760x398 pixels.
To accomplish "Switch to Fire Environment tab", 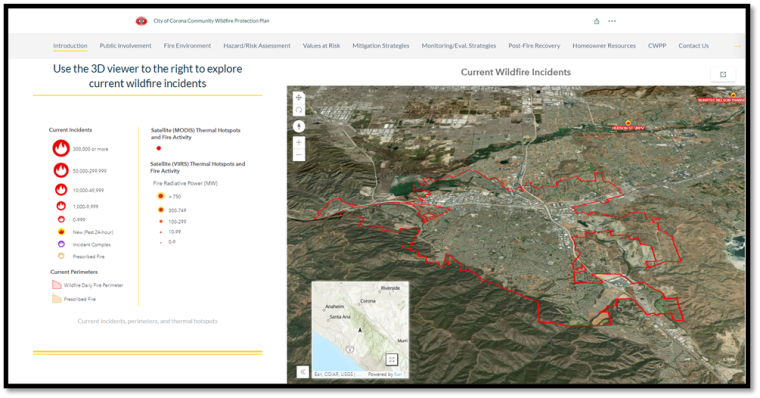I will pos(187,46).
